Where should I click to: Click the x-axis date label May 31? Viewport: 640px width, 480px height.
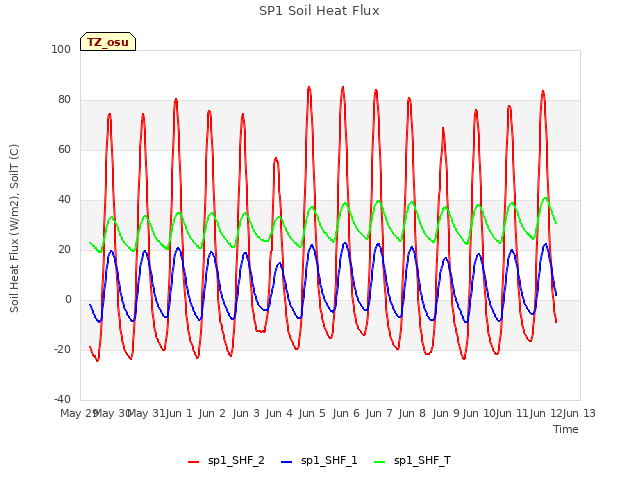coord(146,413)
